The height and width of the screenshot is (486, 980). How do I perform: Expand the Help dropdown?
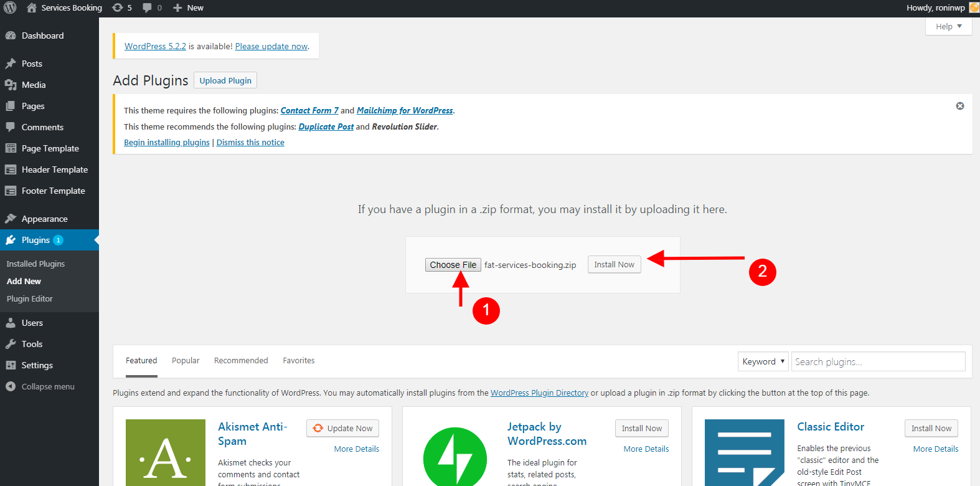coord(948,26)
